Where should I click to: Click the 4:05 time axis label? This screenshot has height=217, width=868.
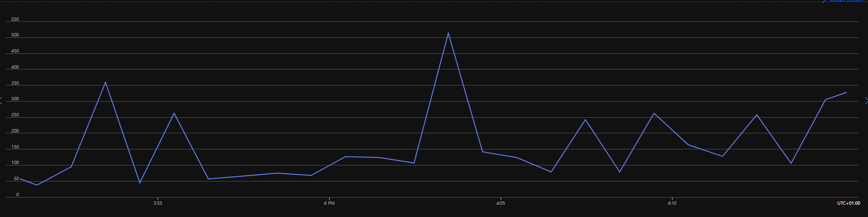pos(501,203)
